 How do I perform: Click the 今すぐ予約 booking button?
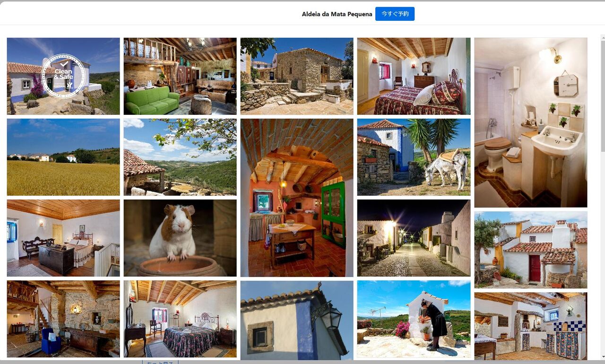[395, 14]
